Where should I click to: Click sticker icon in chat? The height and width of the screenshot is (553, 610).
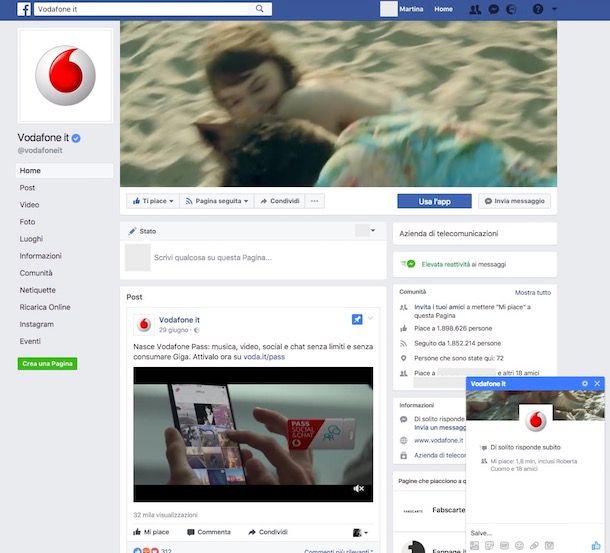[489, 546]
